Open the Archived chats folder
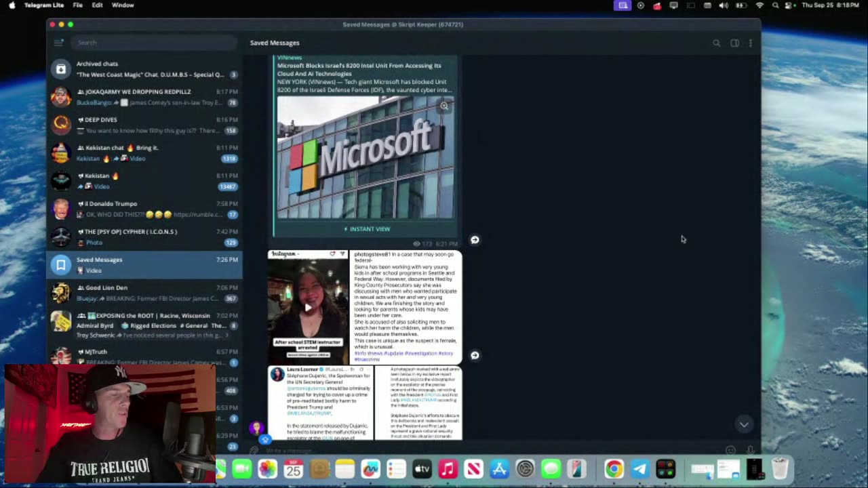Screen dimensions: 868x488 [144, 69]
